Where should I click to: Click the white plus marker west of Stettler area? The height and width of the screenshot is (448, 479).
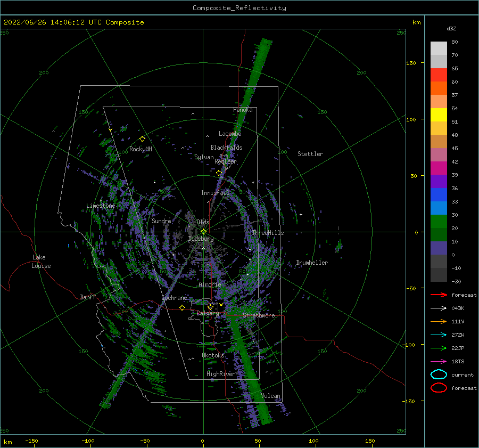coord(301,214)
